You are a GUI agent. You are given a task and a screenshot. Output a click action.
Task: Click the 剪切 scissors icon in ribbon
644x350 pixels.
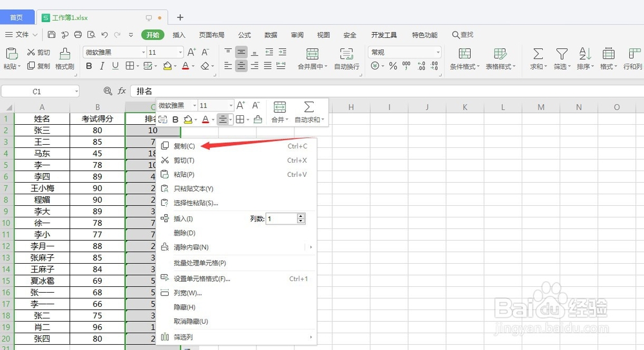31,52
